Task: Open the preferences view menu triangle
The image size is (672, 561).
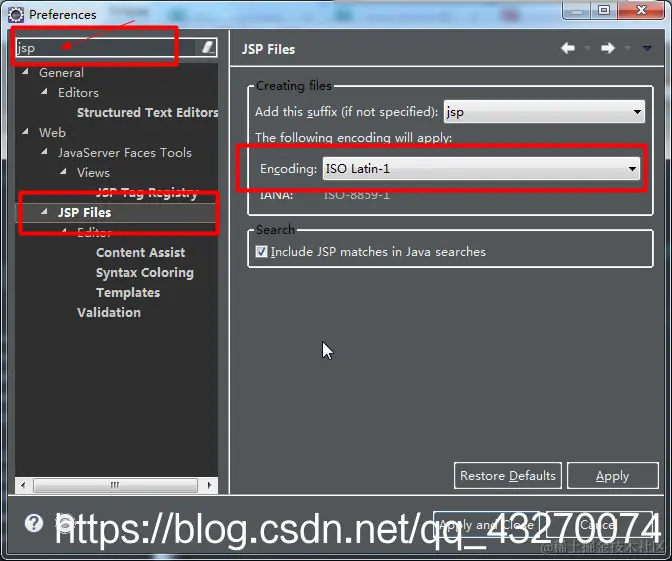Action: click(x=647, y=48)
